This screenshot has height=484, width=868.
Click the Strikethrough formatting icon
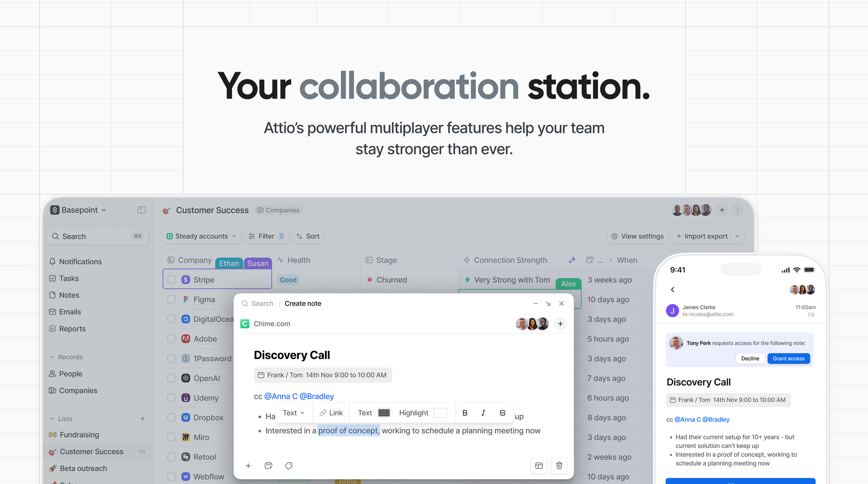(502, 413)
